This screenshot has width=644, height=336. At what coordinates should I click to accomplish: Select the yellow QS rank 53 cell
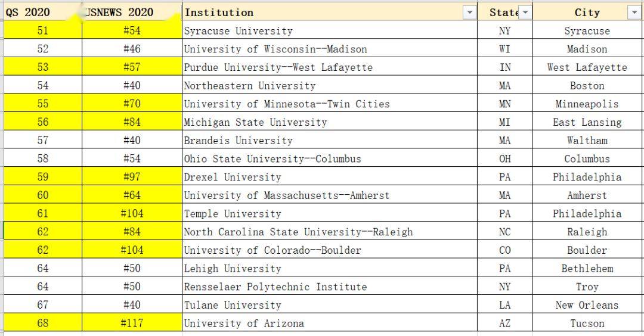tap(43, 67)
